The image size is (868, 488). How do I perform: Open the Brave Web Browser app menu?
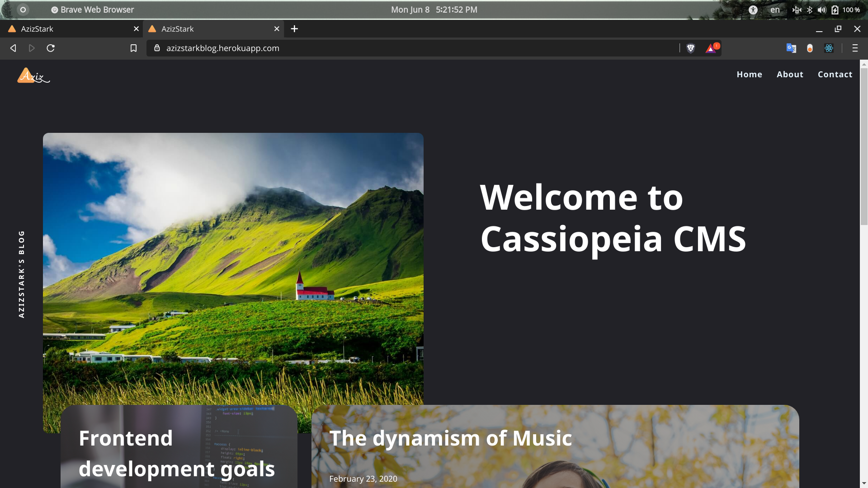click(x=92, y=9)
